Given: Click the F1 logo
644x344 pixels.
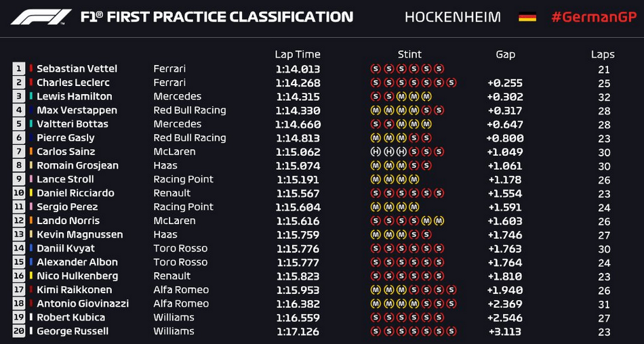Looking at the screenshot, I should [41, 17].
